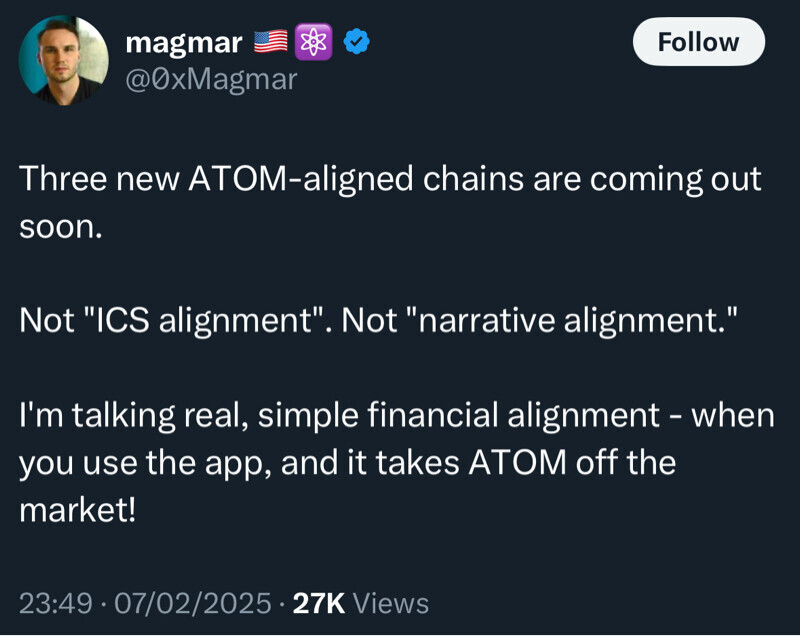This screenshot has width=800, height=636.
Task: Click the US flag emoji beside magmar
Action: click(x=270, y=42)
